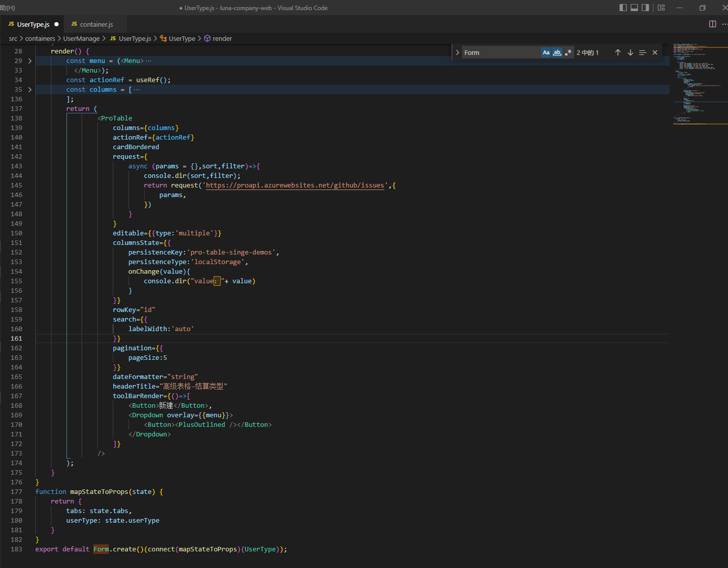Screen dimensions: 728x568
Task: Click the dateFormatter attribute on line 165
Action: click(138, 377)
